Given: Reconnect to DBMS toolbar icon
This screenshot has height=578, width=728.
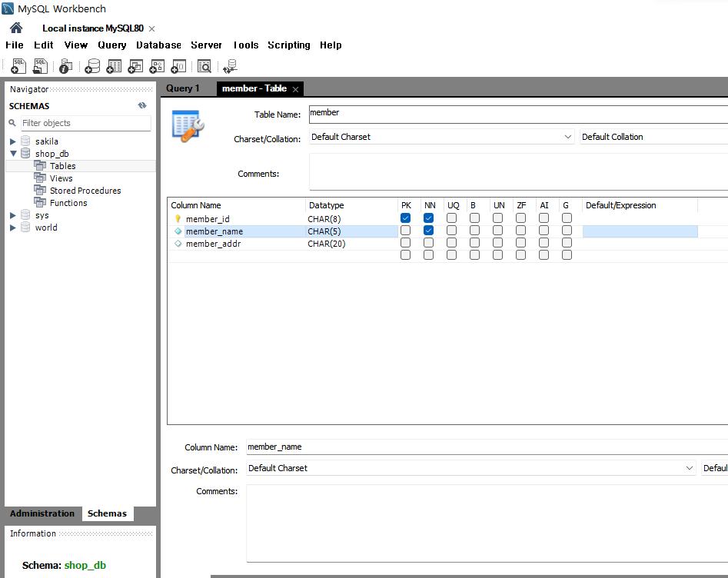Looking at the screenshot, I should [230, 66].
